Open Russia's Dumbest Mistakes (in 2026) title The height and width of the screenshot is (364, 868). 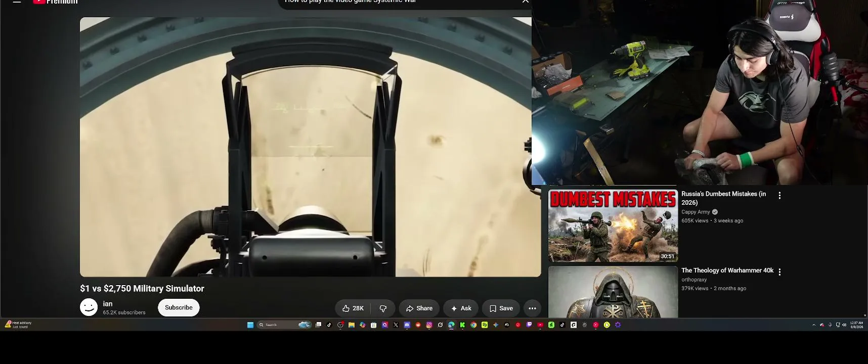pos(723,198)
